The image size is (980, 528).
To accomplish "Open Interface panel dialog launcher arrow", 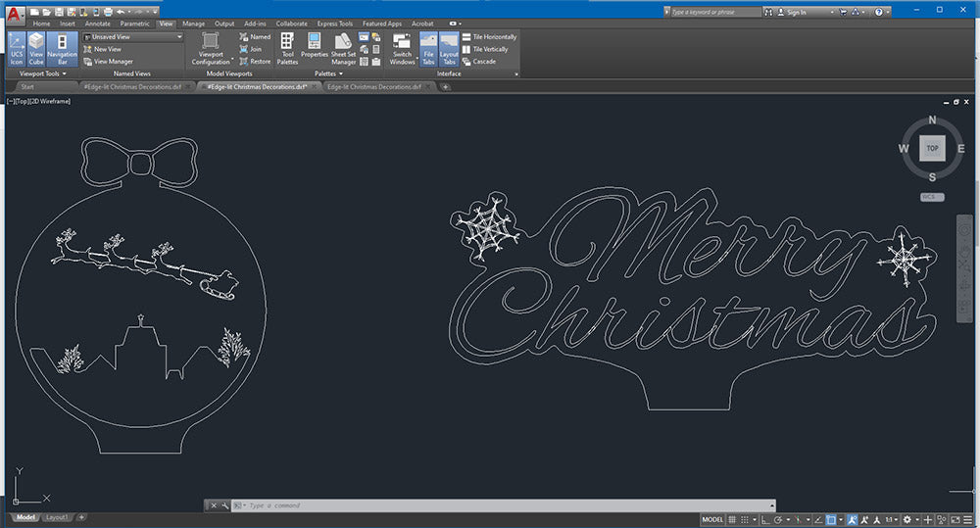I will point(516,74).
